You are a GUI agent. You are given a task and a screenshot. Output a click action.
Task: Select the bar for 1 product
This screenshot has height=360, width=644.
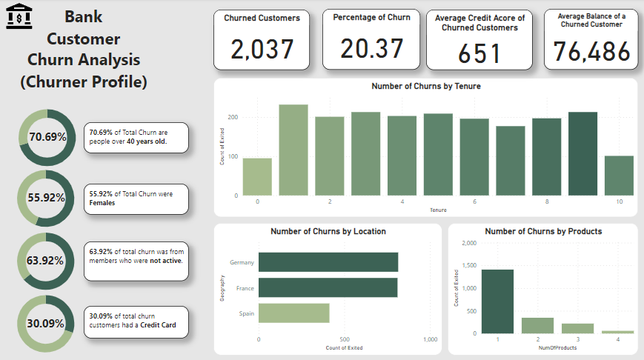(x=497, y=301)
